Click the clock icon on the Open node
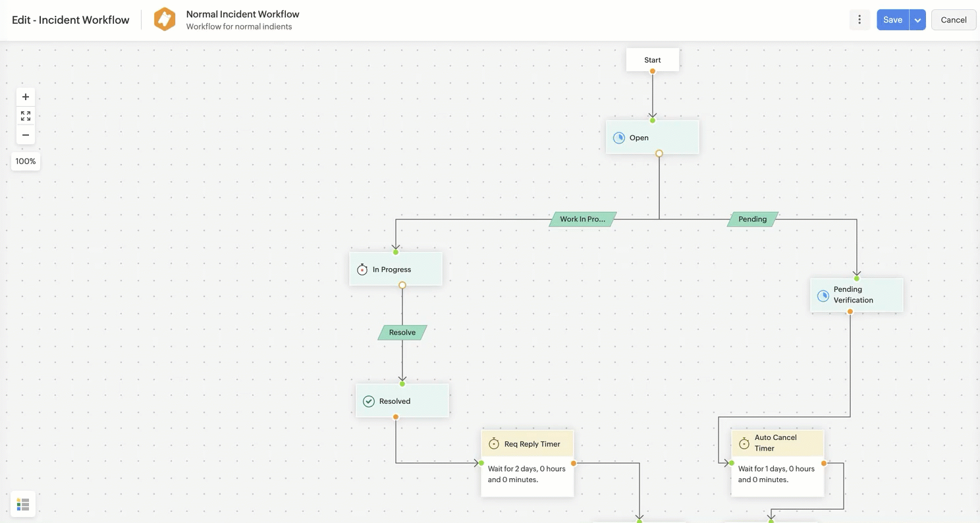The width and height of the screenshot is (980, 523). pyautogui.click(x=619, y=138)
